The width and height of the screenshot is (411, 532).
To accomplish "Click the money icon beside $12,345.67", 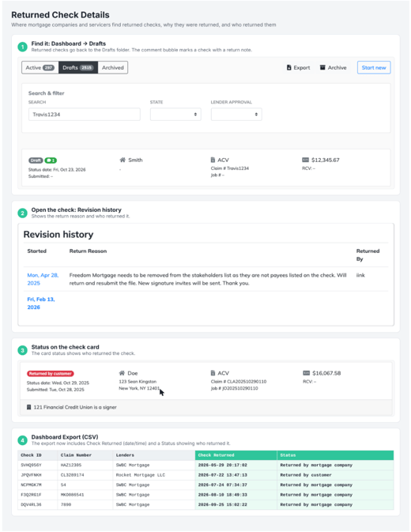I will tap(306, 160).
